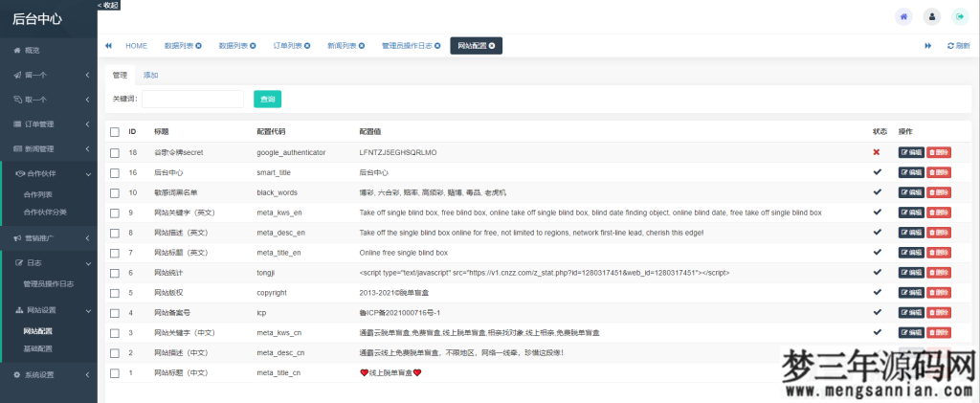Expand the 系统设置 sidebar menu
The image size is (980, 403).
coord(49,375)
